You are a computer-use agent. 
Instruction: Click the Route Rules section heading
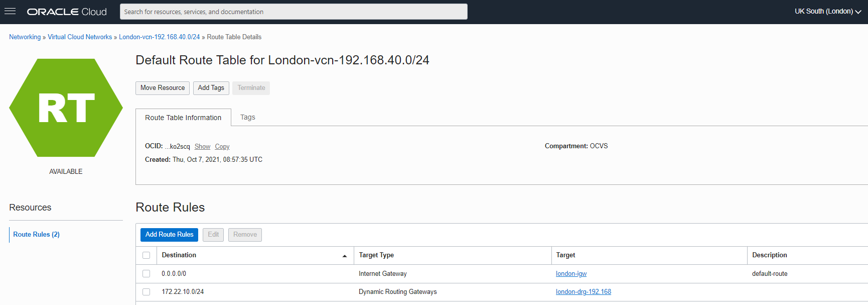coord(170,208)
